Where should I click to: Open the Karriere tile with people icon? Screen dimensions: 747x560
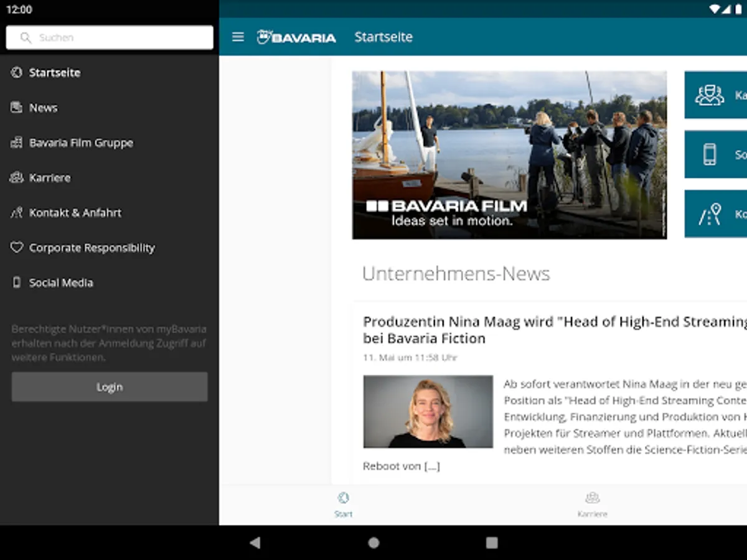[x=716, y=95]
